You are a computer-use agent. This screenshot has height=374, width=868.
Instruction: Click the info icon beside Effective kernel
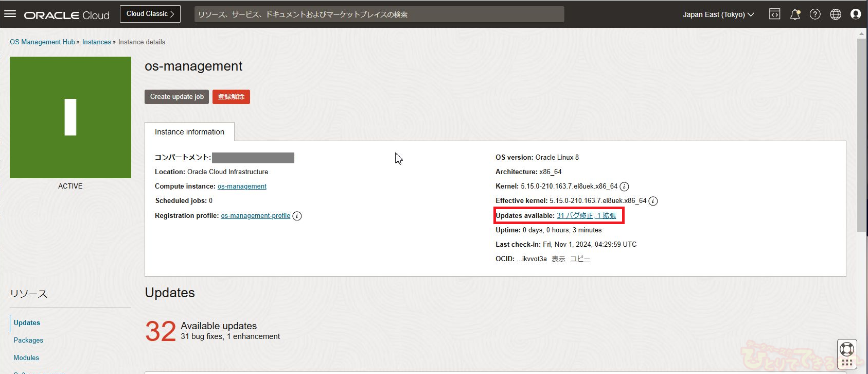click(x=653, y=201)
